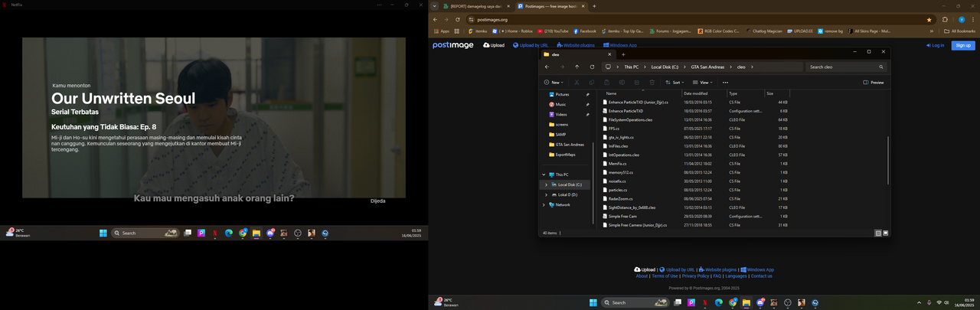Expand the Network tree node

point(543,204)
